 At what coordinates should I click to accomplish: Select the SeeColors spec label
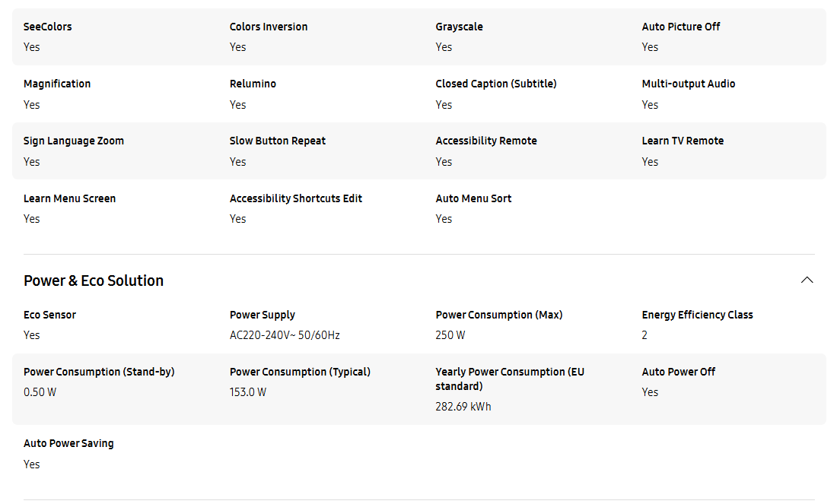[x=47, y=27]
